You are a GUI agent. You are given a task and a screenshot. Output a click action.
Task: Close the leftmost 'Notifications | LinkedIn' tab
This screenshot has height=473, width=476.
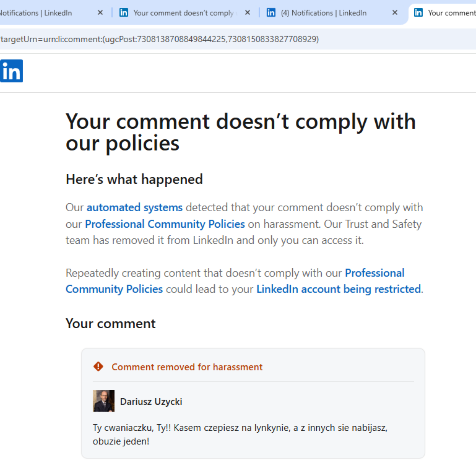(x=100, y=13)
